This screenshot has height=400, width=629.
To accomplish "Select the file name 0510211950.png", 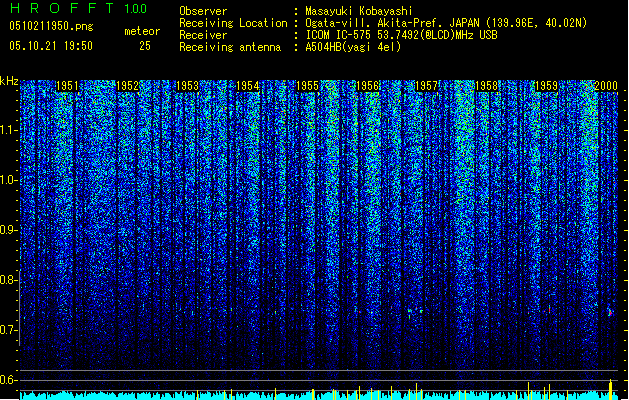I will point(51,27).
